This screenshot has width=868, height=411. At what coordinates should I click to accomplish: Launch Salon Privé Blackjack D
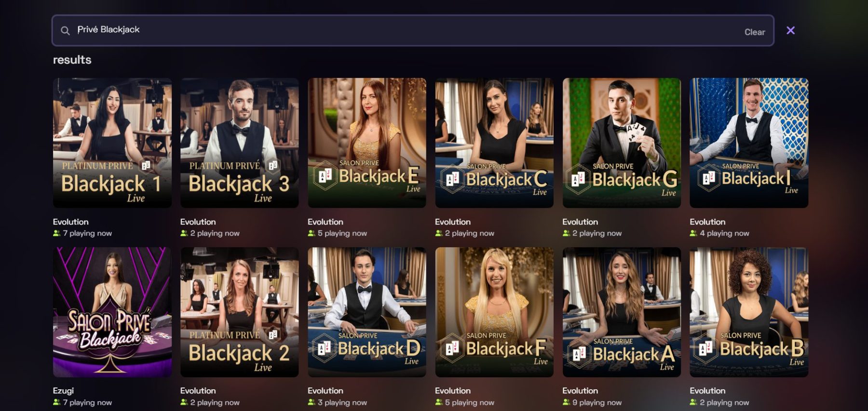(367, 312)
